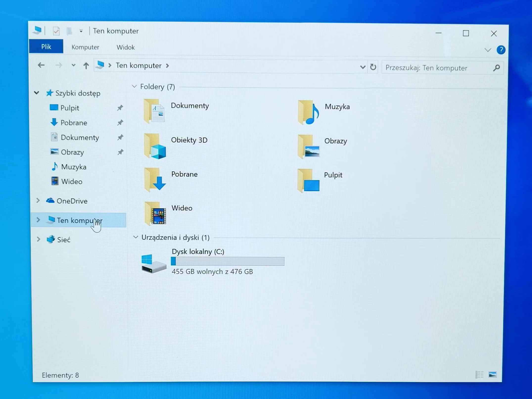Go up one folder level arrow
The width and height of the screenshot is (532, 399).
(x=86, y=66)
